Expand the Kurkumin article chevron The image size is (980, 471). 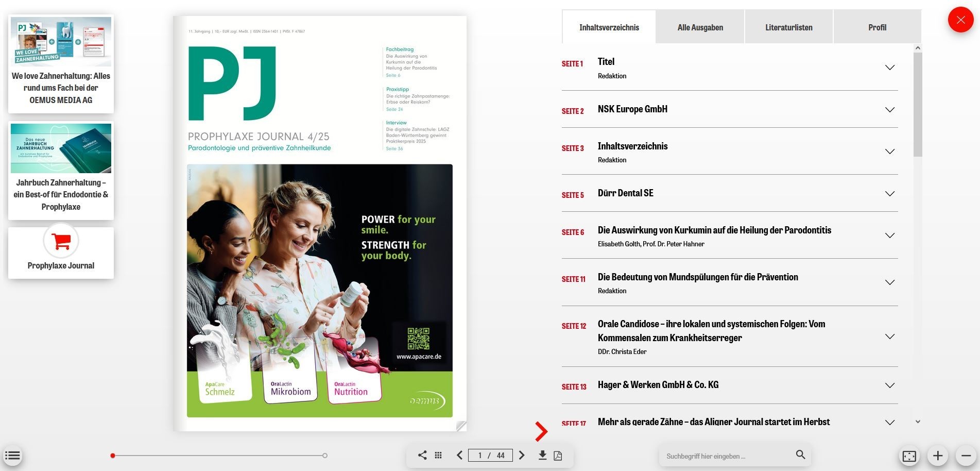[889, 235]
